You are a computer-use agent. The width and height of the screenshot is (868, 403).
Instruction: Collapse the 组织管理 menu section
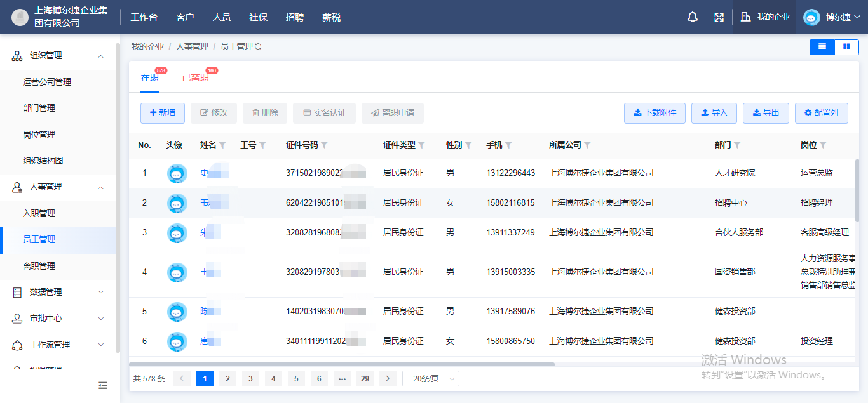[x=100, y=56]
